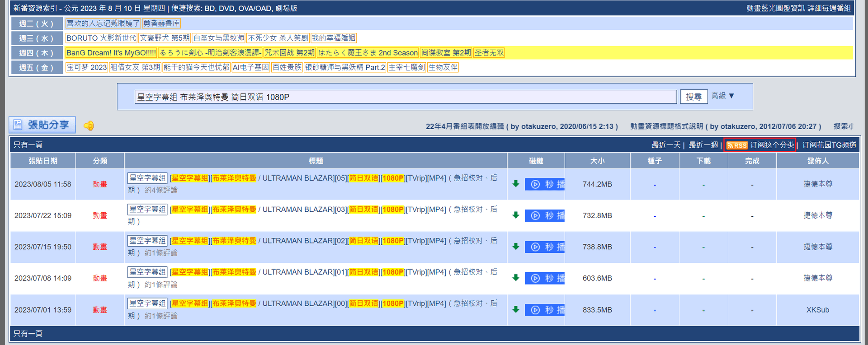The height and width of the screenshot is (345, 868).
Task: Play episode 00 with 秒播 button
Action: 545,310
